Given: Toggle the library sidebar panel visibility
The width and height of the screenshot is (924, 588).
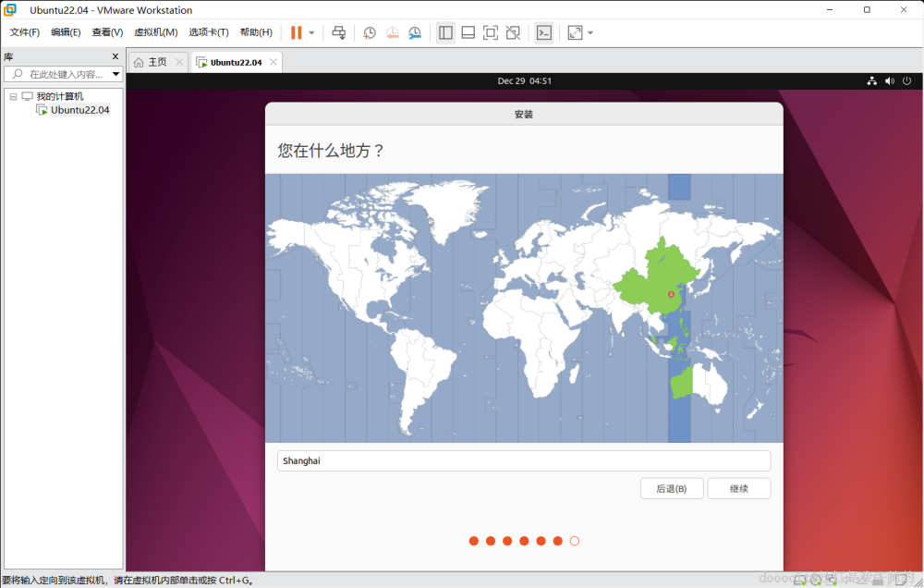Looking at the screenshot, I should pos(445,32).
